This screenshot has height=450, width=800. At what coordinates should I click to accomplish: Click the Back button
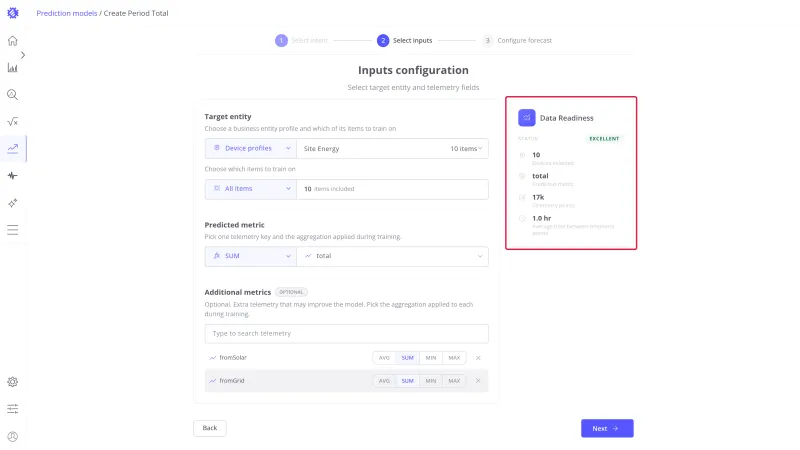tap(210, 428)
